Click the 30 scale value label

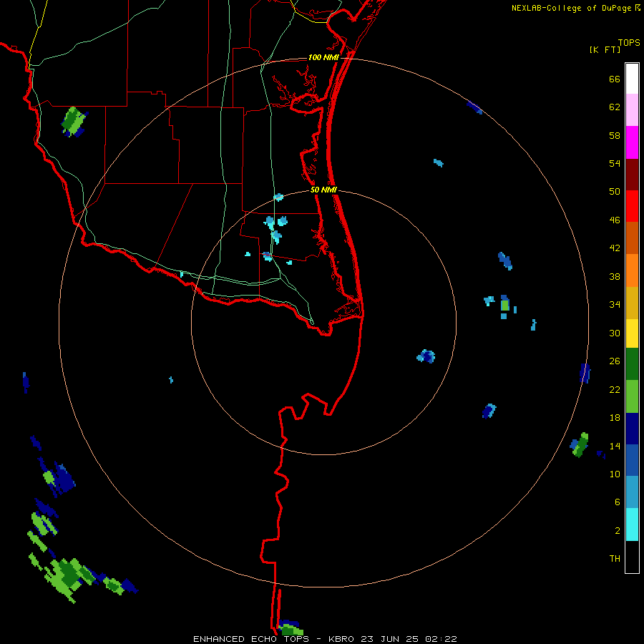[615, 333]
